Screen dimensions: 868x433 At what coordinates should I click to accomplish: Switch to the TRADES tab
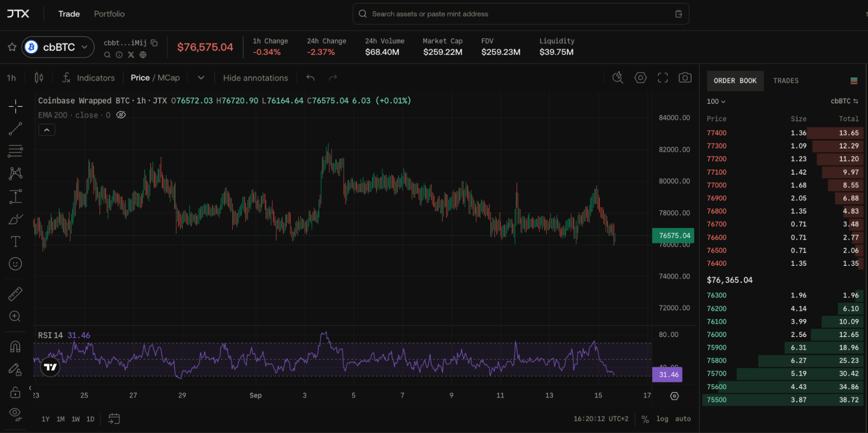click(x=786, y=81)
